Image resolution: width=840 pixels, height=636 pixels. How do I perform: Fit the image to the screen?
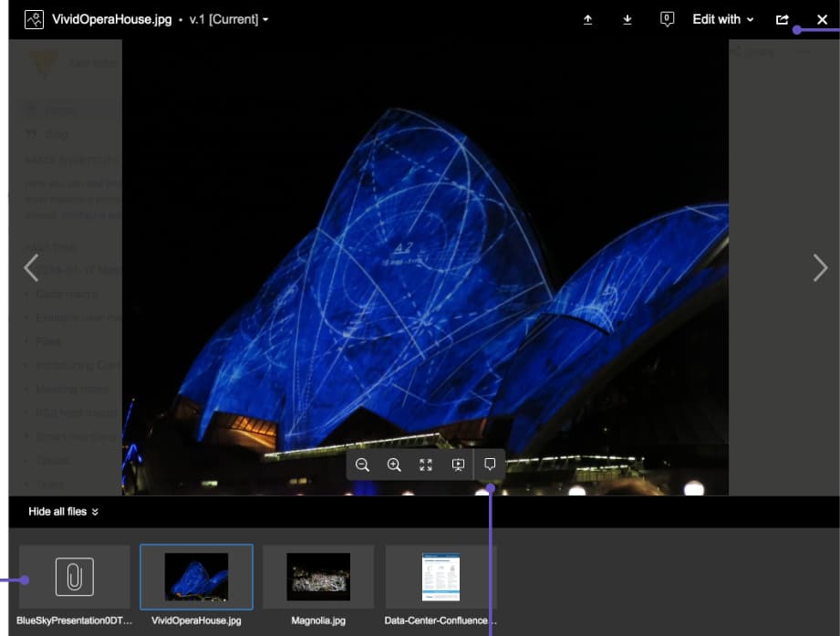pyautogui.click(x=426, y=464)
